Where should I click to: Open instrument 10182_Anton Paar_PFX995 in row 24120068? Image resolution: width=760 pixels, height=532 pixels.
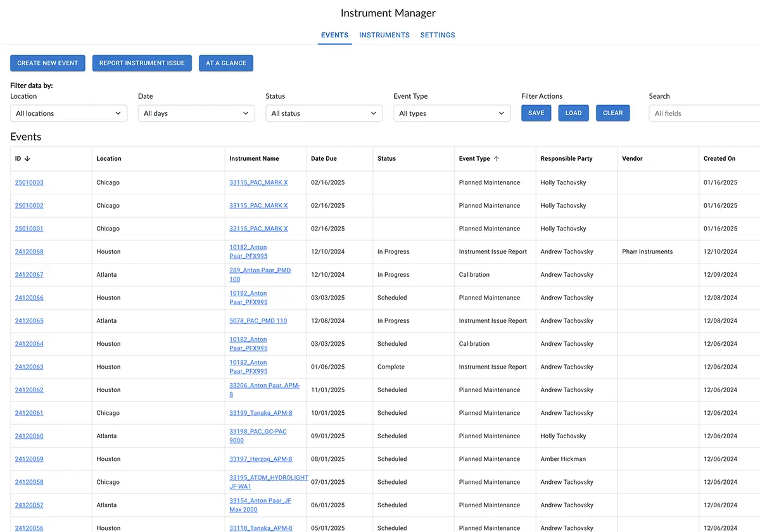tap(248, 251)
